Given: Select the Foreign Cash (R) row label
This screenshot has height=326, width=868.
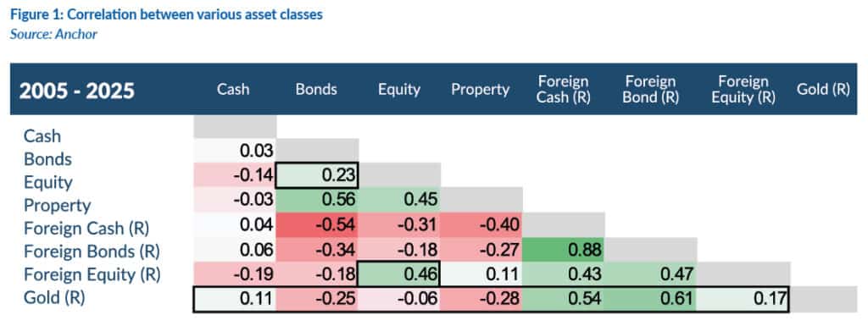Looking at the screenshot, I should point(86,229).
